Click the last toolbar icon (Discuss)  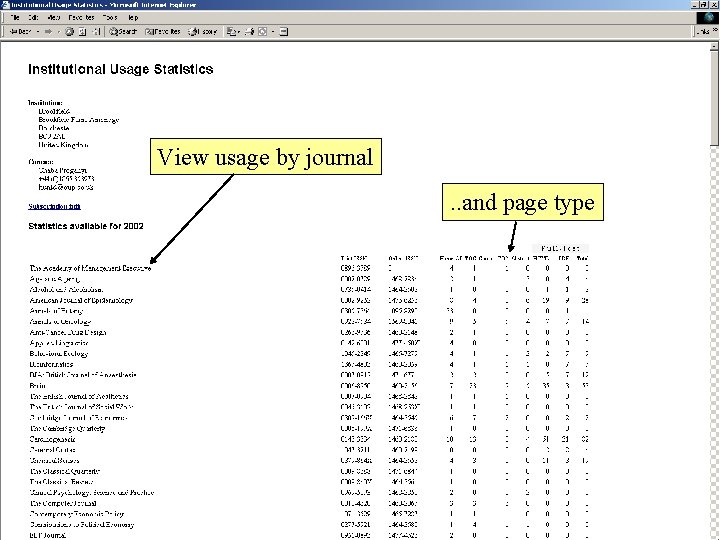(x=284, y=32)
